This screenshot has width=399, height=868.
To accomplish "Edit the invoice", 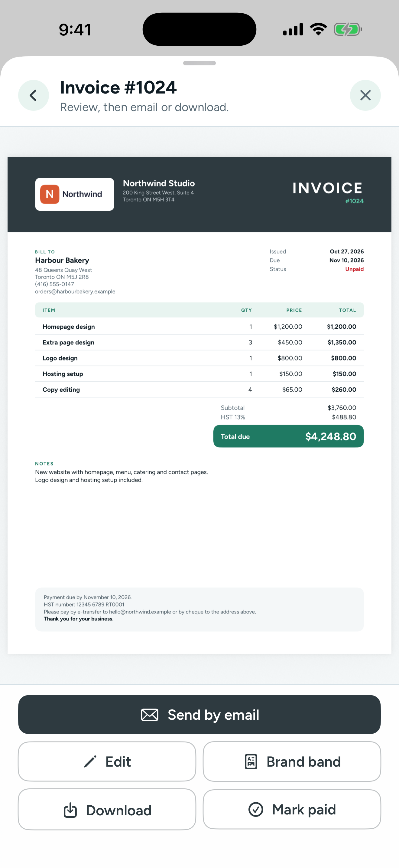I will pyautogui.click(x=107, y=761).
